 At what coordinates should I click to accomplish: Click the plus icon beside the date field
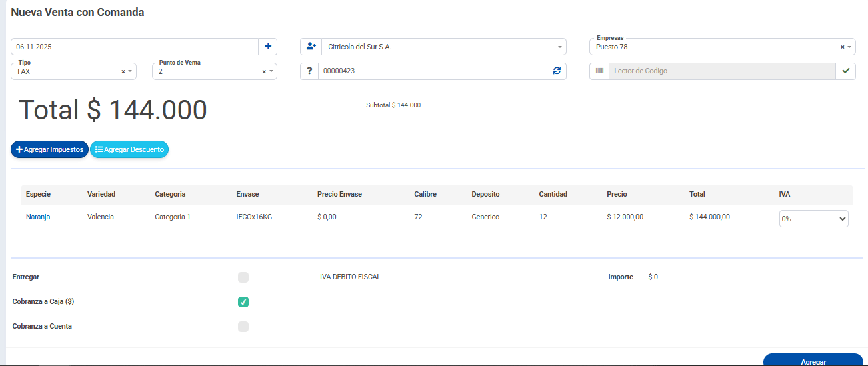click(268, 47)
